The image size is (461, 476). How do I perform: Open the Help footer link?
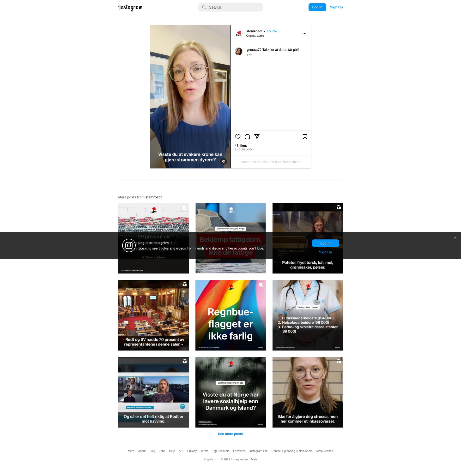[x=172, y=451]
